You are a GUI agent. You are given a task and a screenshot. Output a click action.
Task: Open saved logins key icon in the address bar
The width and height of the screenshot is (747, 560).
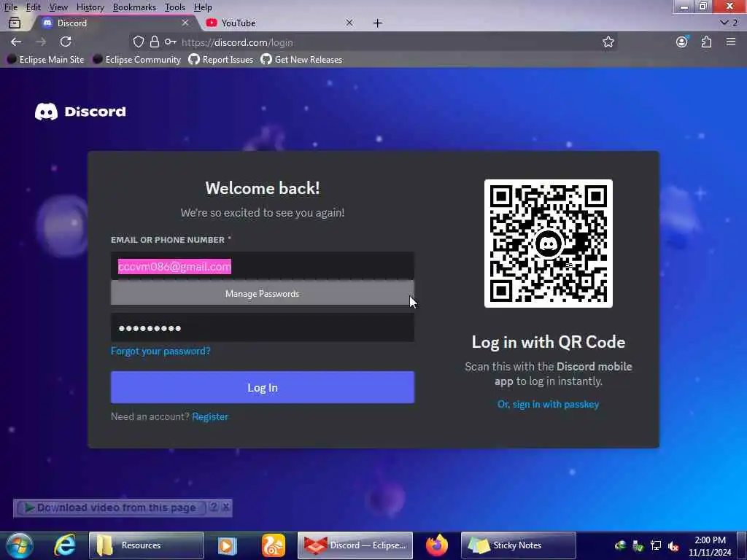(x=171, y=42)
